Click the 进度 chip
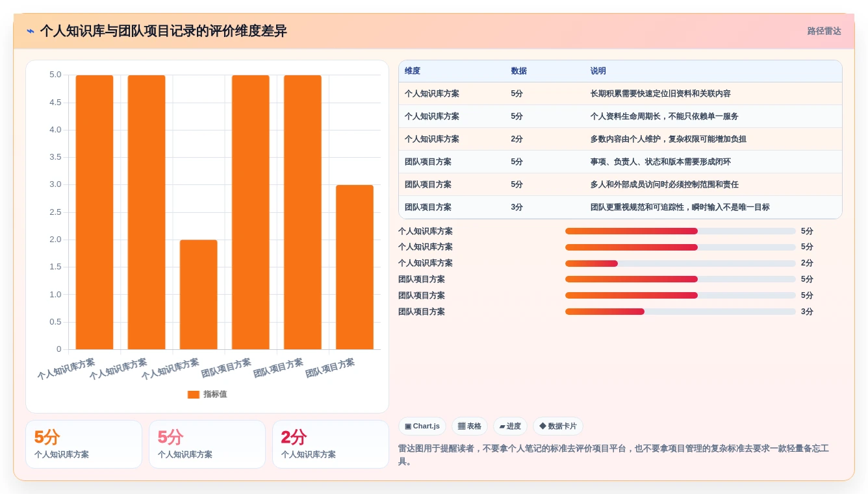Screen dimensions: 868x494 click(510, 426)
